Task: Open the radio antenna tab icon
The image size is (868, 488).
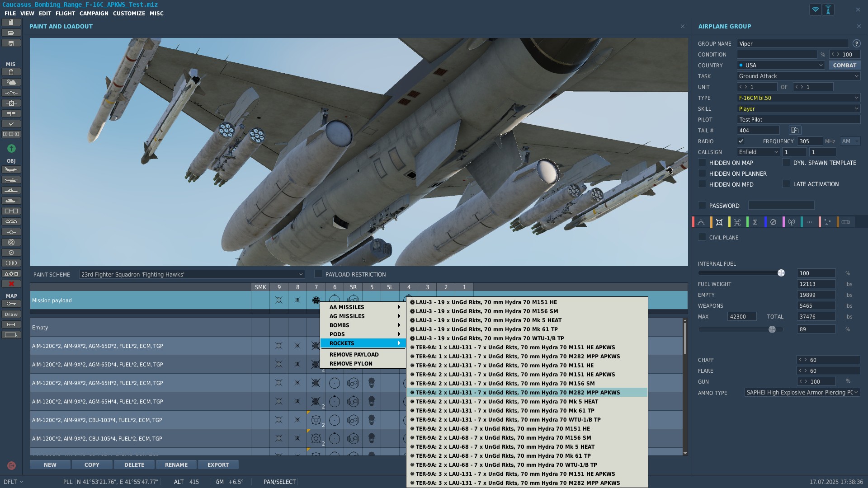Action: point(791,222)
